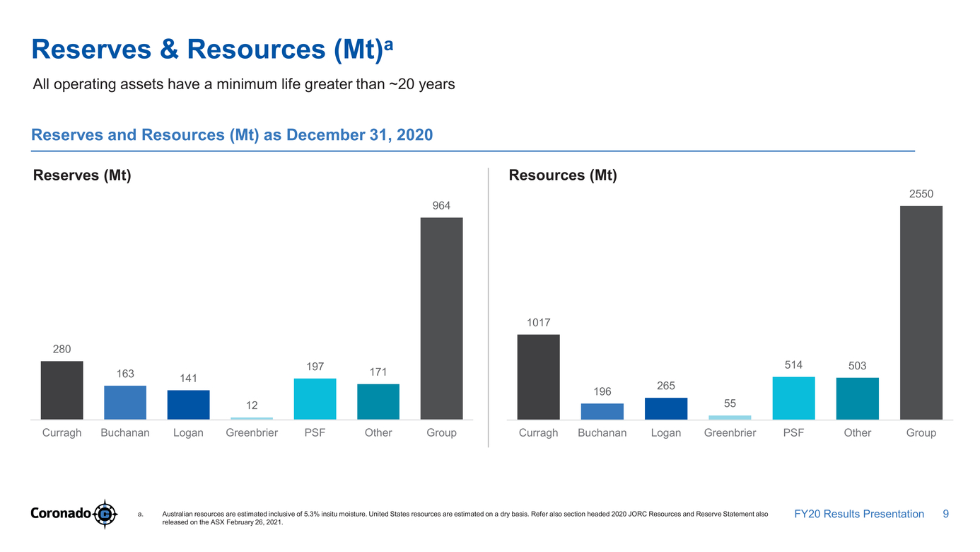
Task: Click the Resources (Mt) chart heading
Action: pos(563,176)
